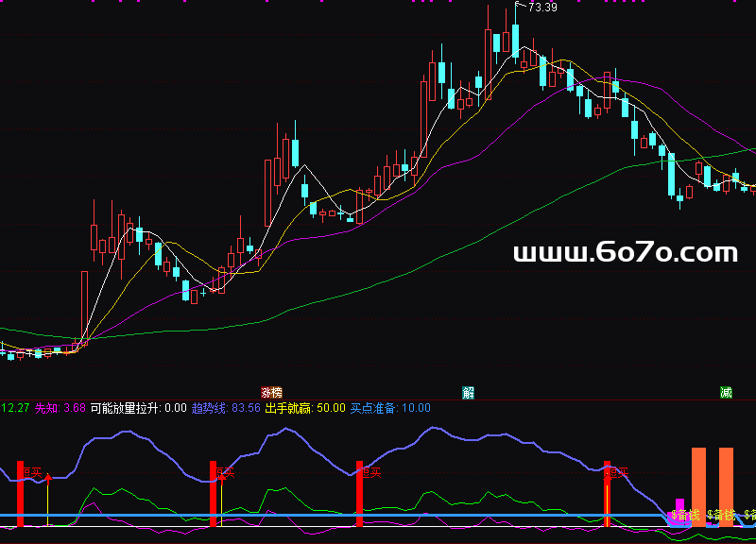Click the first yellow $备钱 signal label
The height and width of the screenshot is (544, 756).
685,516
